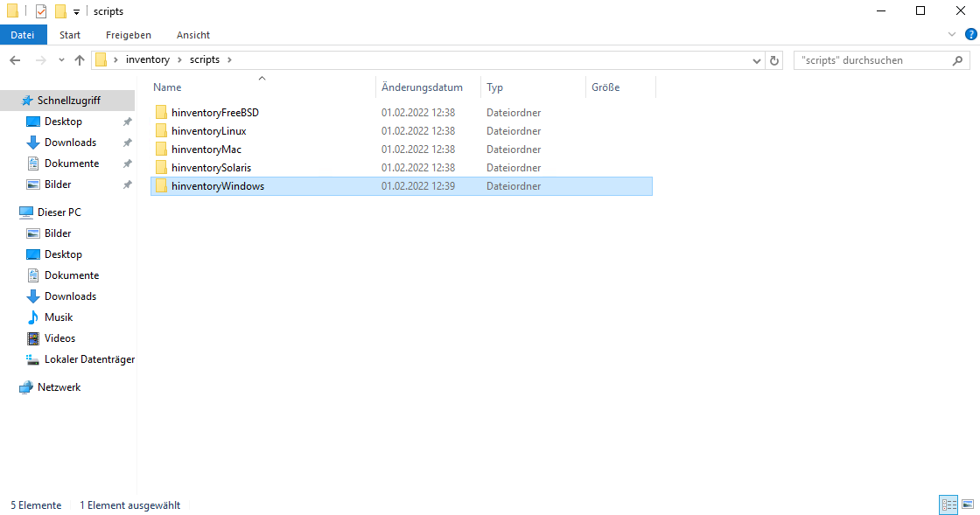This screenshot has width=980, height=515.
Task: Open the address bar history dropdown
Action: coord(758,60)
